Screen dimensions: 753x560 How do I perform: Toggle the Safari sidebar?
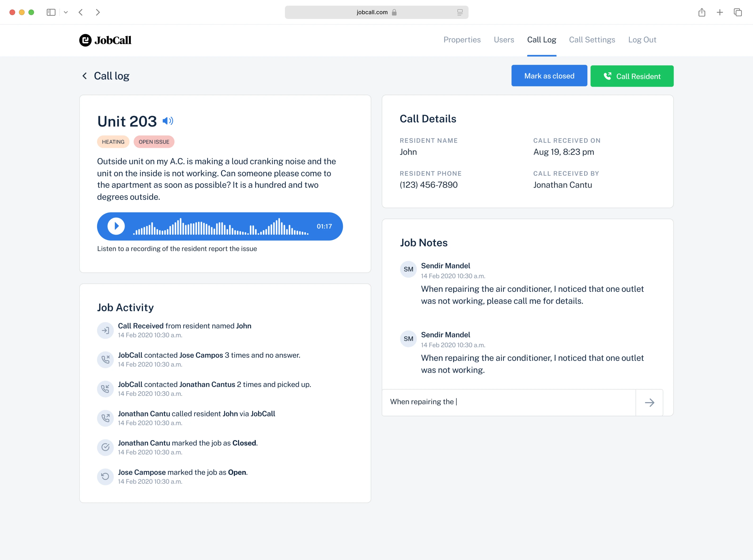click(51, 13)
